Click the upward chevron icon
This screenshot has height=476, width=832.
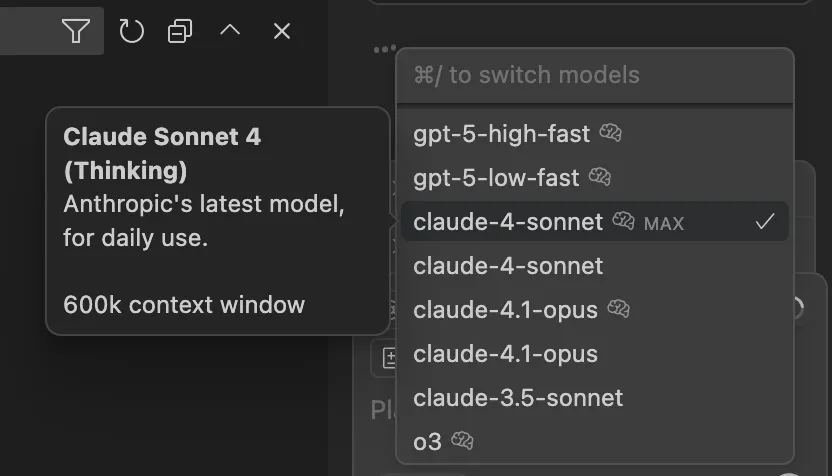click(x=230, y=31)
